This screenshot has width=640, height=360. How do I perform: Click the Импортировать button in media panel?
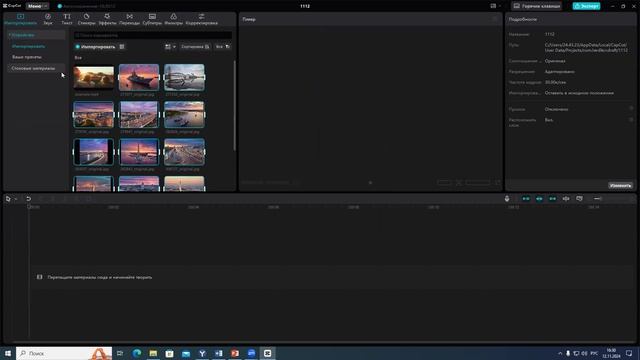[x=96, y=47]
